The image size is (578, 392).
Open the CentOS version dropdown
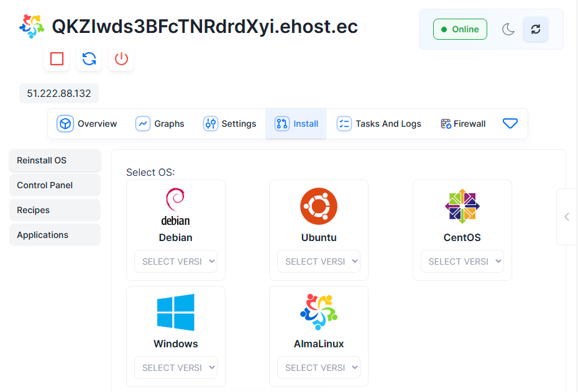coord(462,262)
